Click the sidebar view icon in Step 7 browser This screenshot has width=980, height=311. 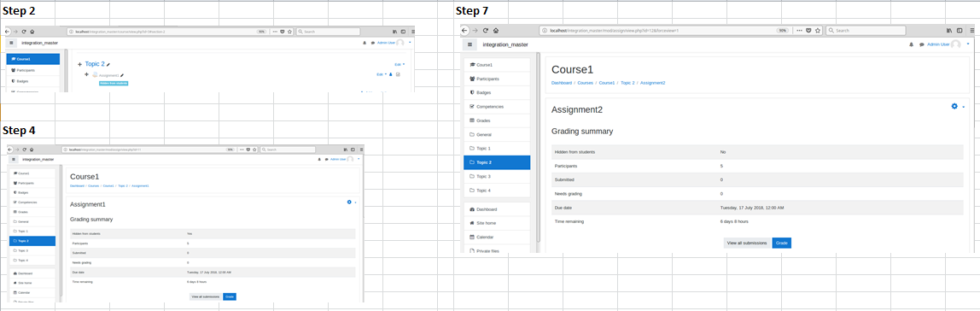(x=959, y=30)
